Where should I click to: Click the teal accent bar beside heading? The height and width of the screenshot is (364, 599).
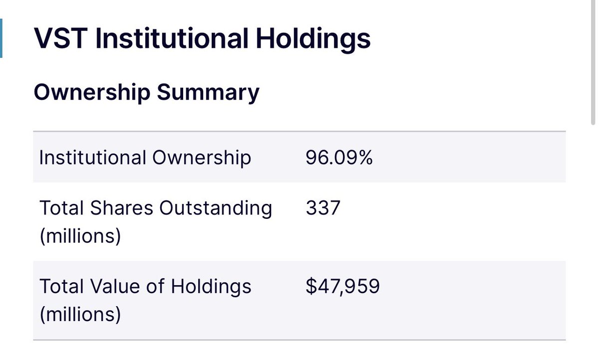1,39
